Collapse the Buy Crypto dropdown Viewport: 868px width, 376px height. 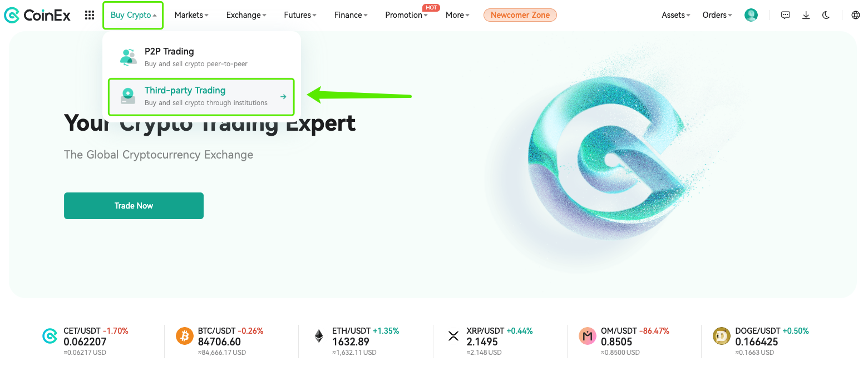coord(133,15)
